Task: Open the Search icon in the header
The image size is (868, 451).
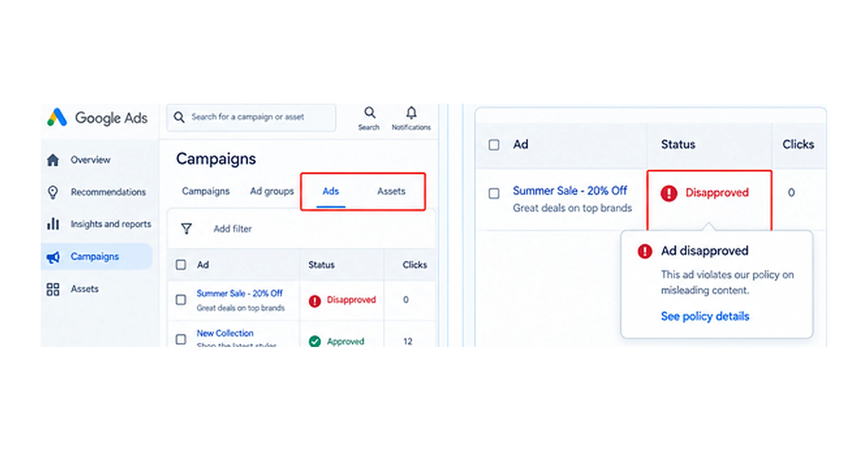Action: point(369,113)
